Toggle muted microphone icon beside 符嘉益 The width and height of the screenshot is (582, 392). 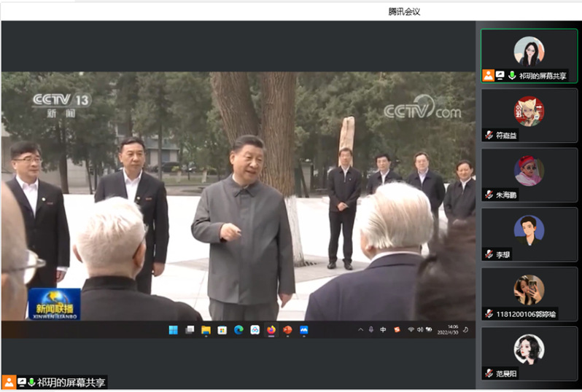(489, 135)
